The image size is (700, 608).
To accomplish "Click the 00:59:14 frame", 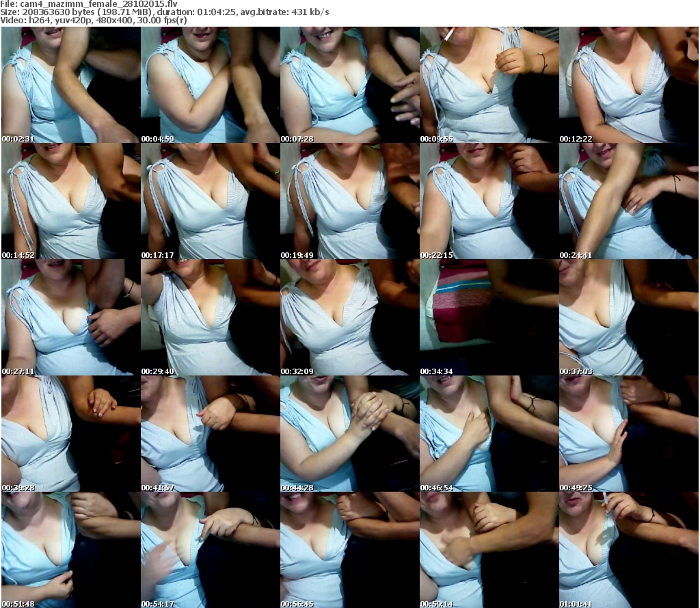I will 489,550.
